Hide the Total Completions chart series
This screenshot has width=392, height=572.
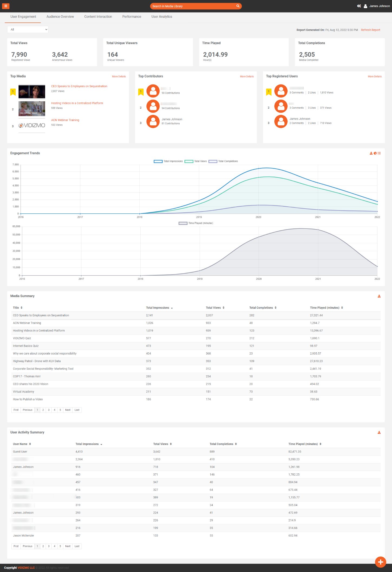(x=223, y=161)
